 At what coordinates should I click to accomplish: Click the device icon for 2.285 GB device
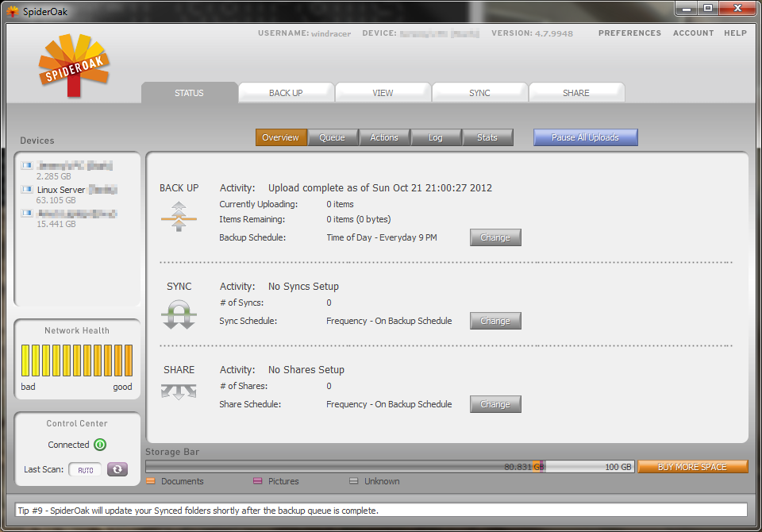[27, 165]
